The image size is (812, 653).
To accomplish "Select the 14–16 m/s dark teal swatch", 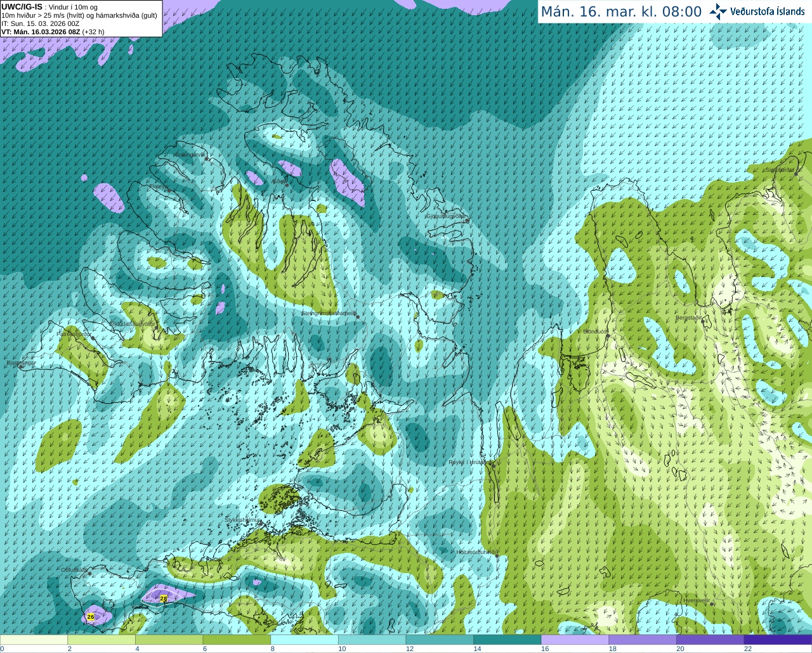I will coord(507,640).
